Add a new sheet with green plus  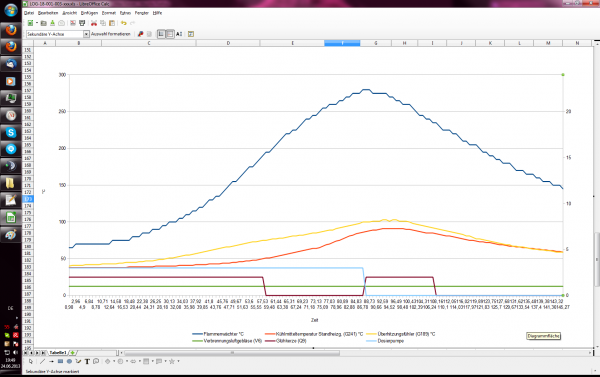72,353
